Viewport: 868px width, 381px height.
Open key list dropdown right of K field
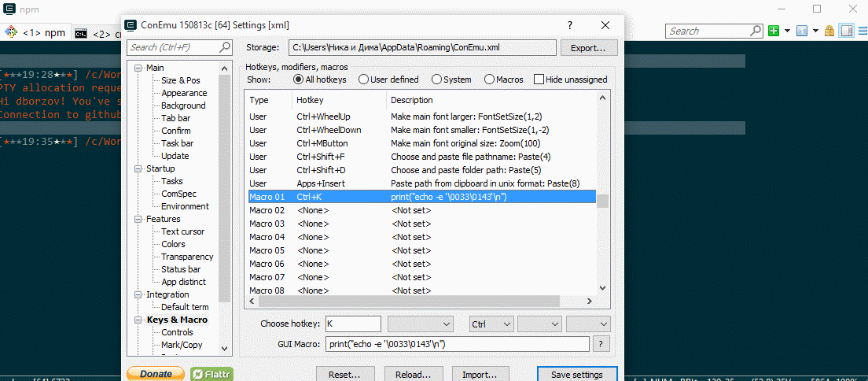click(x=421, y=324)
